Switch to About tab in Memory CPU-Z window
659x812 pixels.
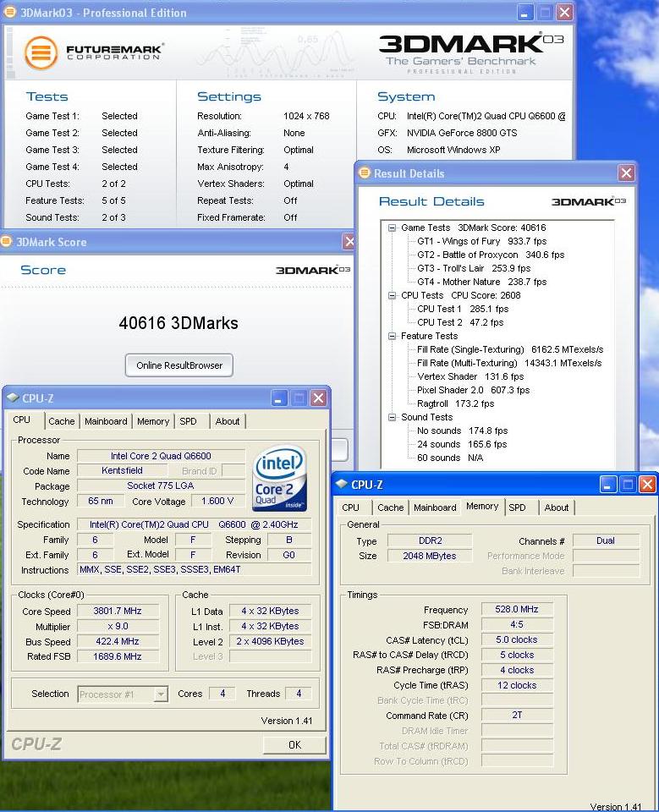click(x=557, y=507)
